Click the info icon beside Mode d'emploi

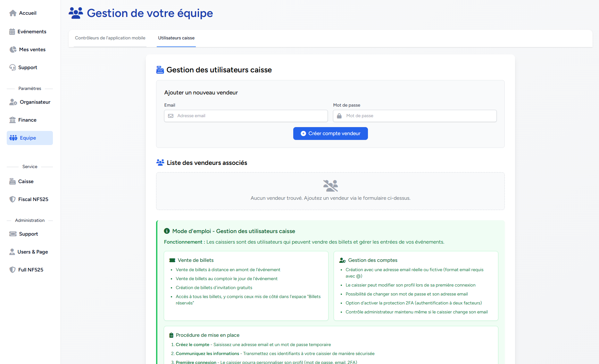tap(167, 231)
